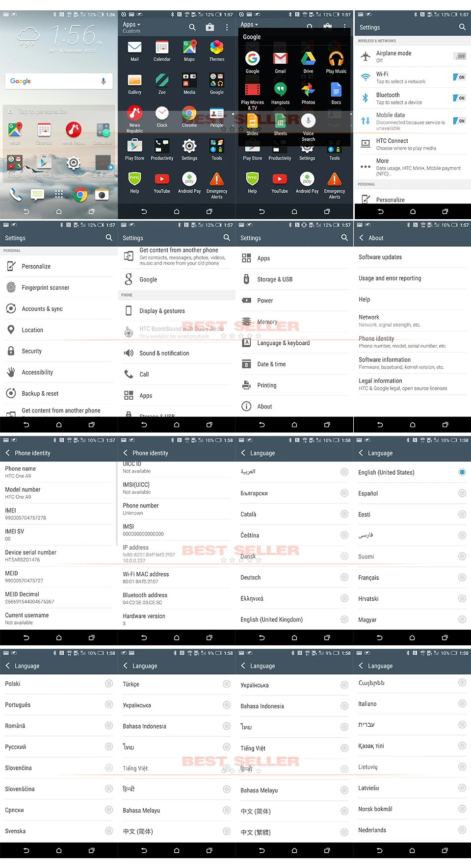Open HTC Connect setting
This screenshot has width=471, height=868.
point(412,144)
